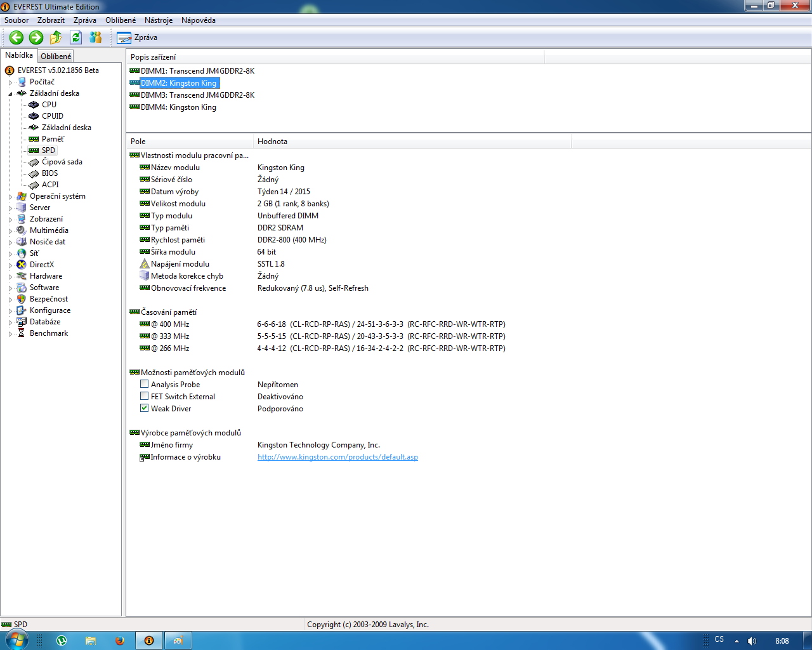Open the Soubor menu
The width and height of the screenshot is (812, 650).
pos(16,20)
